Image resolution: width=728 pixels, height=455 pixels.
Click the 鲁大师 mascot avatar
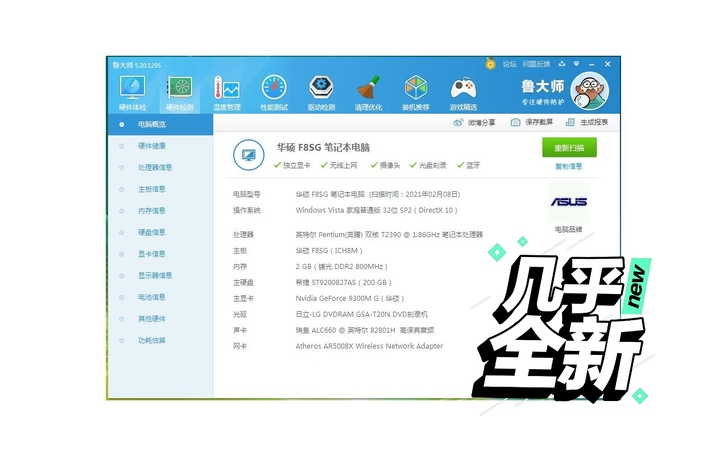click(589, 91)
